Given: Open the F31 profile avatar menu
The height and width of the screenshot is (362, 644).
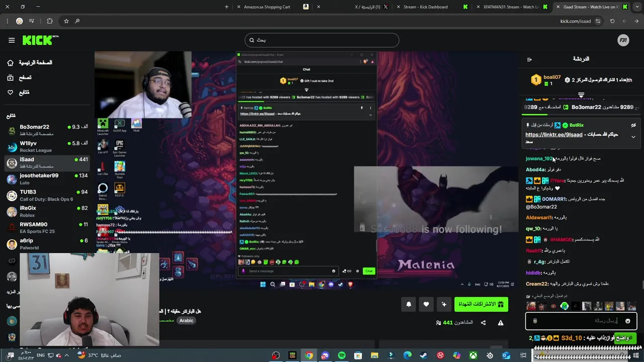Looking at the screenshot, I should [623, 40].
